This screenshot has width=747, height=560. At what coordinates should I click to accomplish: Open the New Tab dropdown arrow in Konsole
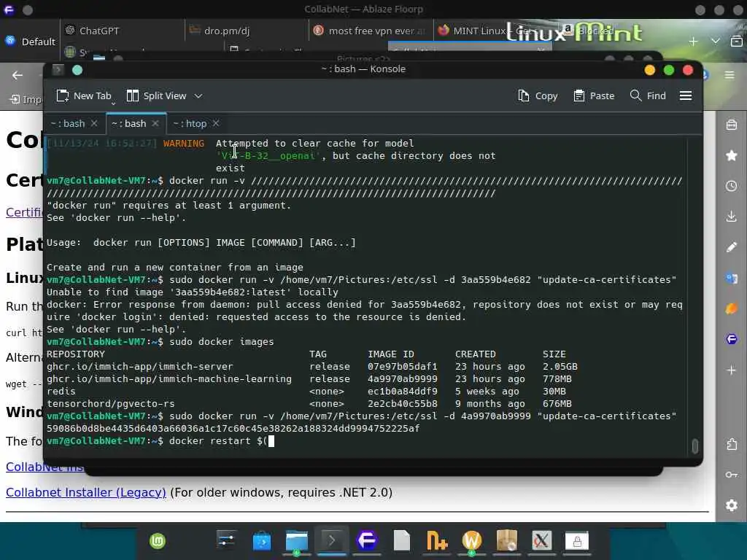(113, 103)
